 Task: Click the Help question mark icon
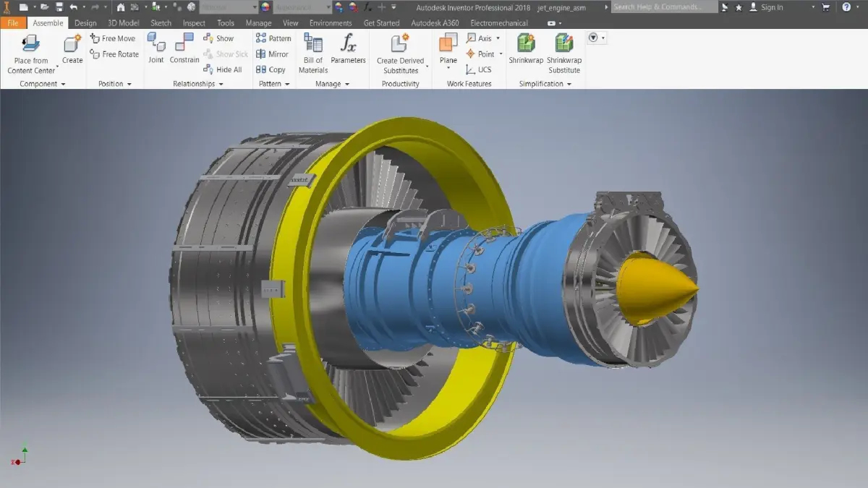(x=847, y=7)
